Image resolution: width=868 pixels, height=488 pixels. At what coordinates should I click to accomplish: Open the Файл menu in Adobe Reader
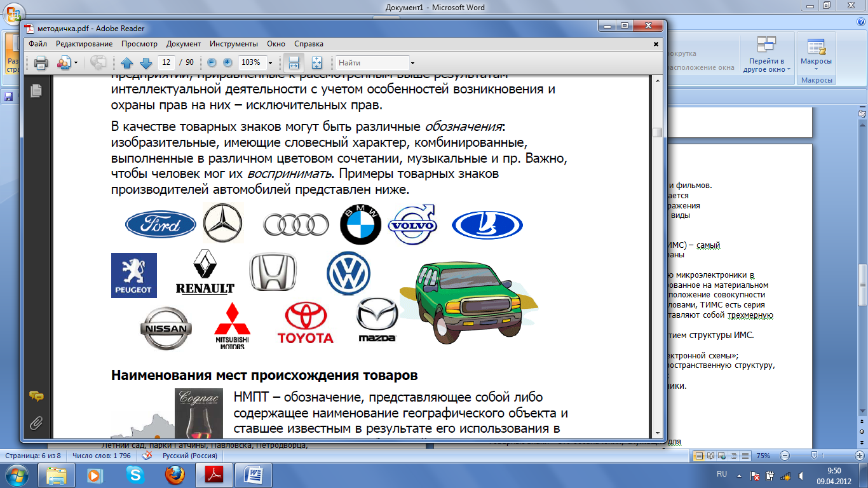click(37, 44)
